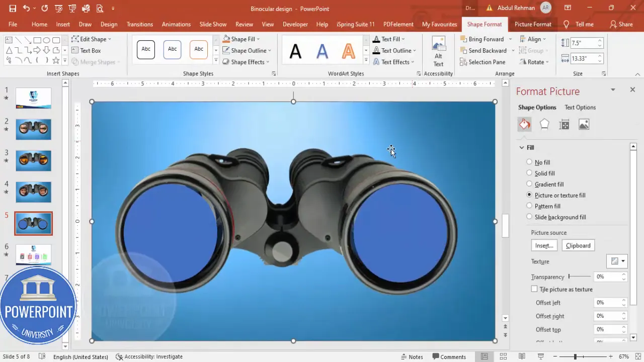The width and height of the screenshot is (644, 362).
Task: Choose the right arrow shape
Action: [37, 50]
